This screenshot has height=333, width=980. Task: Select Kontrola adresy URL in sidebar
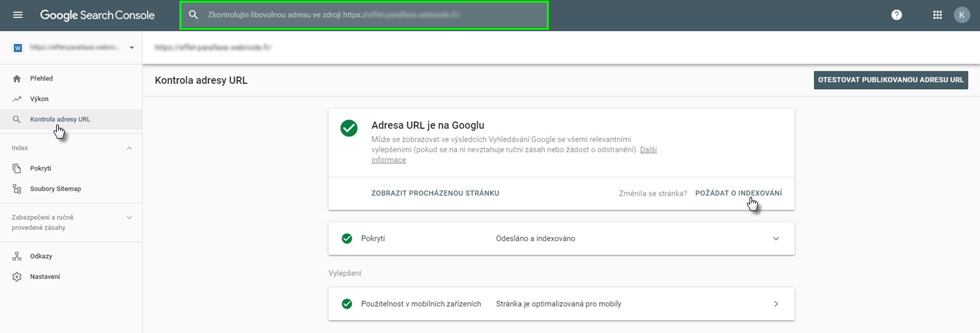point(60,119)
